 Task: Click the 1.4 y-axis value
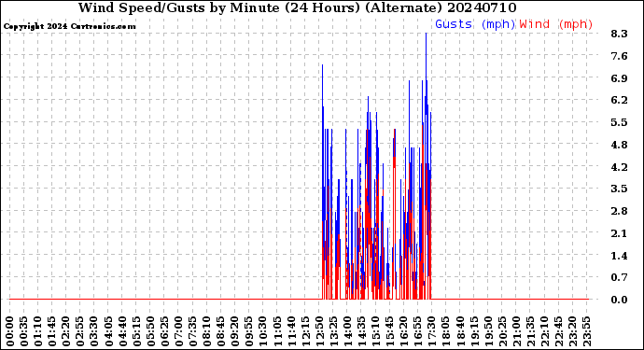[x=620, y=256]
